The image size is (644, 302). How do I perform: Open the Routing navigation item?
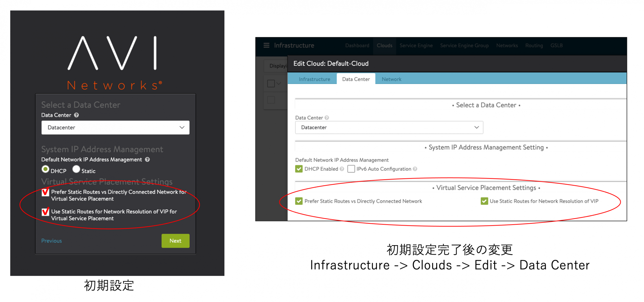[534, 46]
